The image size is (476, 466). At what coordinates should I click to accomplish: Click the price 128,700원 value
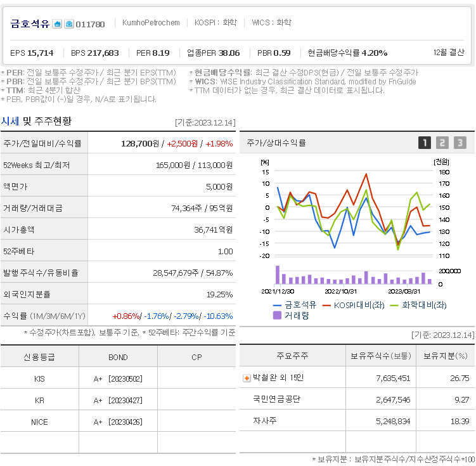(140, 143)
